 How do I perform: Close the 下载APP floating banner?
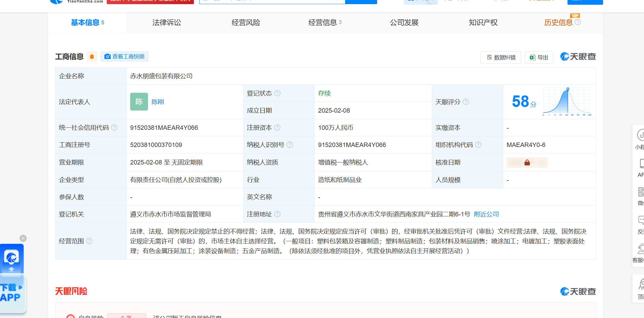click(23, 238)
